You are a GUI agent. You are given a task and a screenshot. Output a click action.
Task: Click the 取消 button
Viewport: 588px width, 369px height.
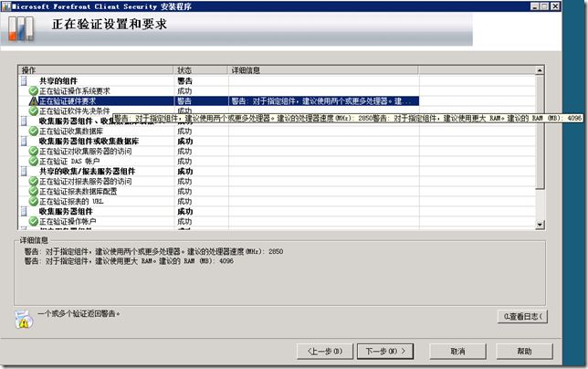[x=457, y=352]
